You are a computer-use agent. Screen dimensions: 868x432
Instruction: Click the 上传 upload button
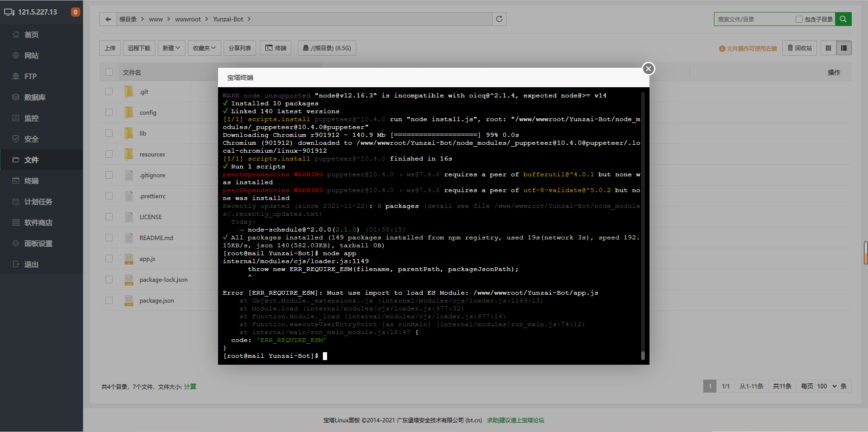[x=110, y=48]
